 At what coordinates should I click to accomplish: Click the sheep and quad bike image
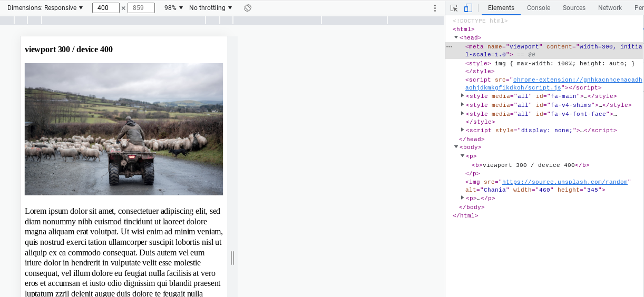point(124,129)
